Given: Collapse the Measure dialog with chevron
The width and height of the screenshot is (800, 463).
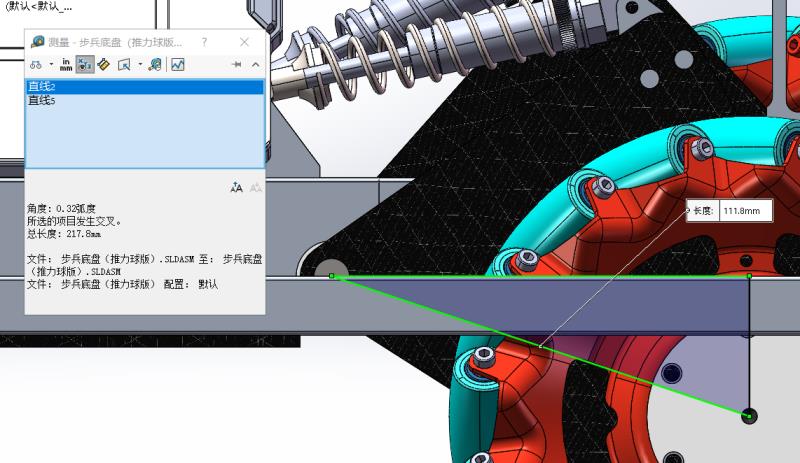Looking at the screenshot, I should (255, 64).
